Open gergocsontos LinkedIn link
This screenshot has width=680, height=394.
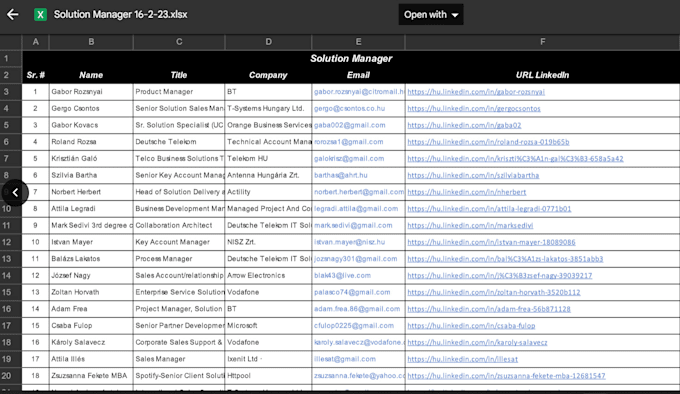(474, 109)
